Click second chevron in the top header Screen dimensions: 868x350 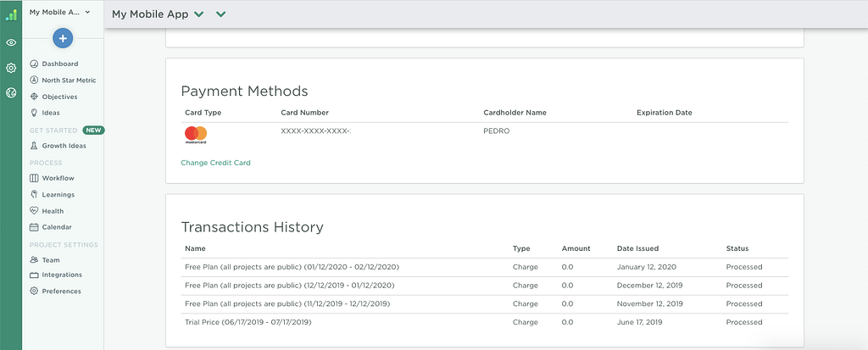[221, 14]
